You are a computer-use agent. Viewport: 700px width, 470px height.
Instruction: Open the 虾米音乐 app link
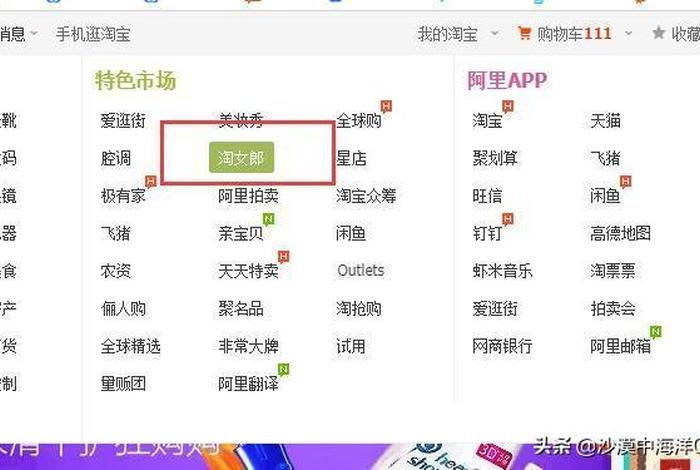pos(503,270)
